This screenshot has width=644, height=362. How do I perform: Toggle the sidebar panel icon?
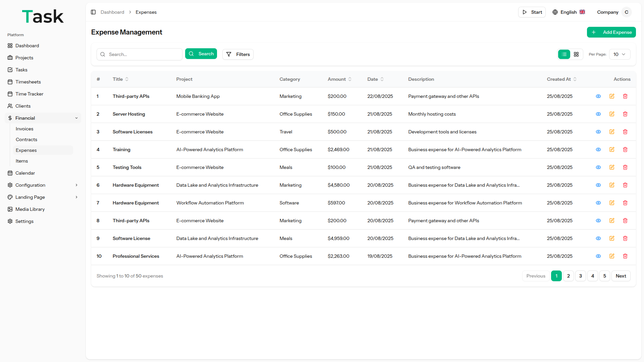coord(93,12)
